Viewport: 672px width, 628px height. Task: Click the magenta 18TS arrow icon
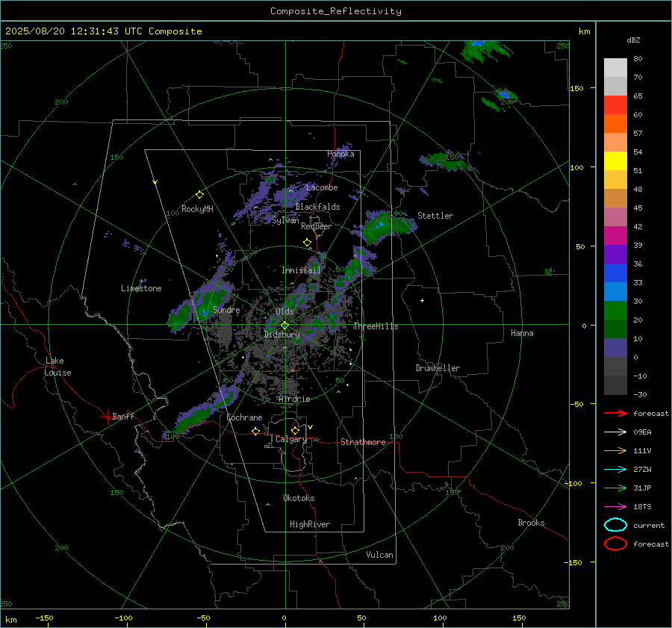pyautogui.click(x=615, y=507)
